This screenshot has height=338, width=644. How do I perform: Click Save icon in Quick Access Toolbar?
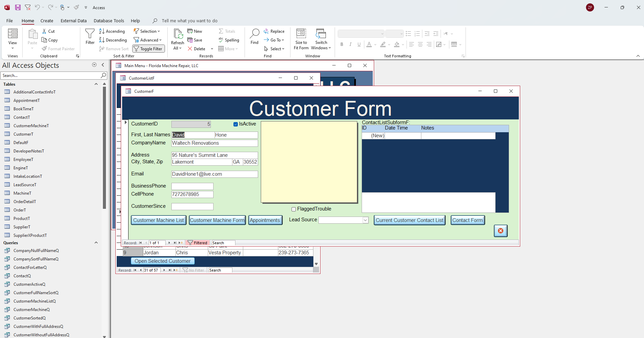tap(18, 7)
